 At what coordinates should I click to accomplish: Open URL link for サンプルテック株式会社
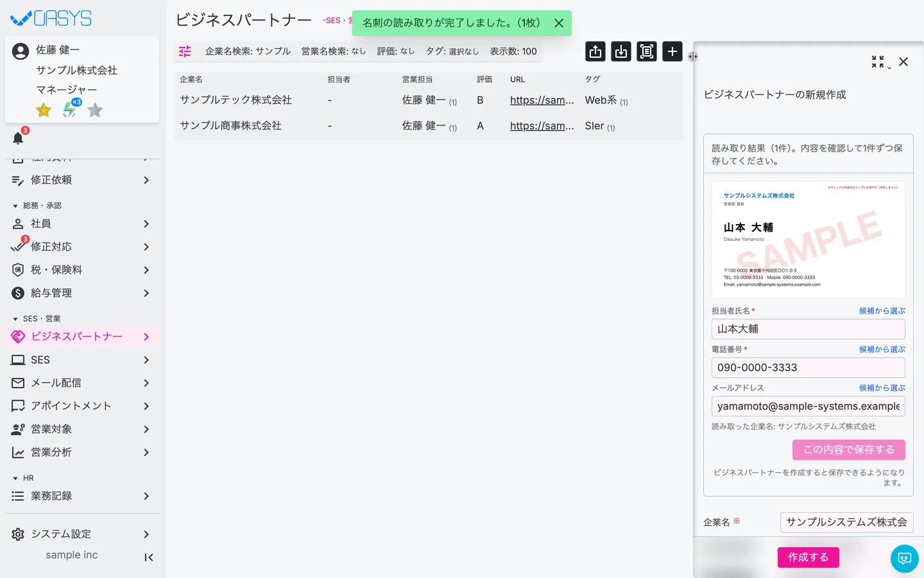coord(542,100)
